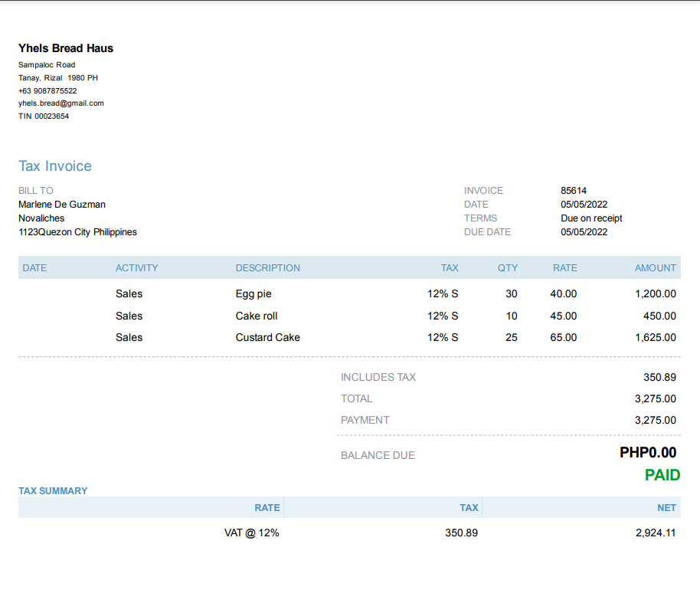
Task: Select the DATE label in the invoice details
Action: [476, 205]
